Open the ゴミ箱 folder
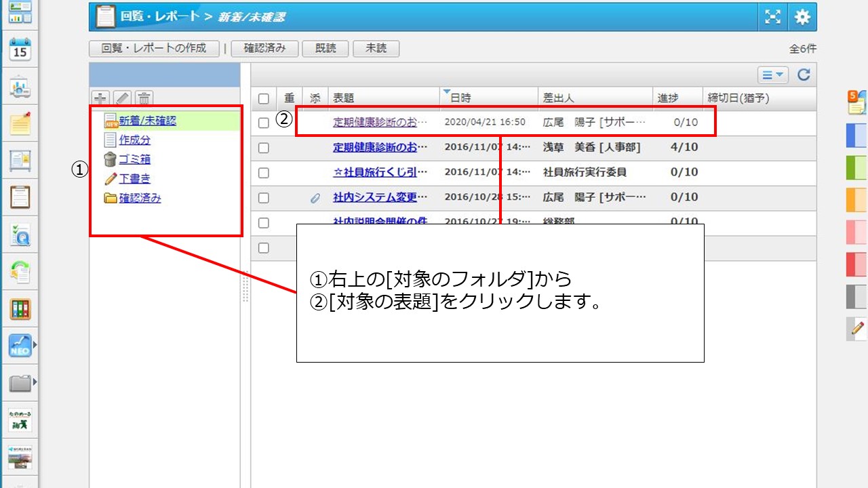The image size is (868, 488). pos(134,159)
